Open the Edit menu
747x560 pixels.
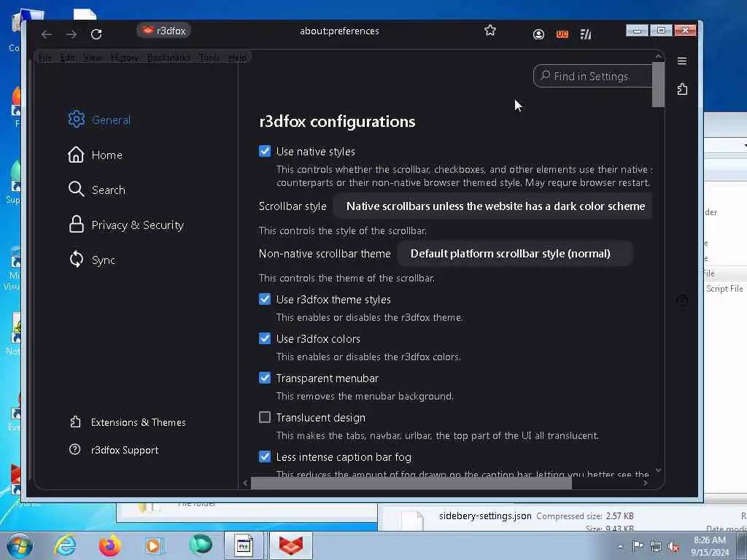[67, 58]
